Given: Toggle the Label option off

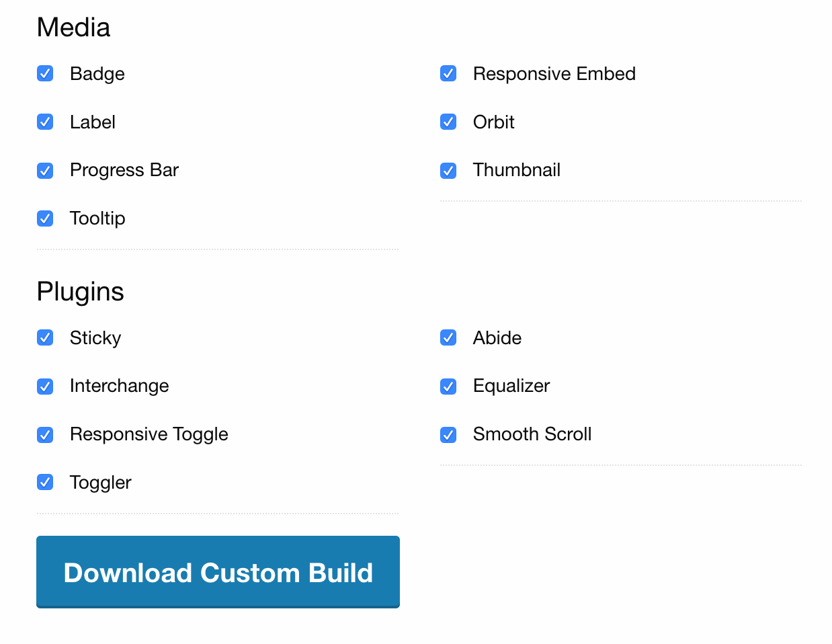Looking at the screenshot, I should point(44,122).
